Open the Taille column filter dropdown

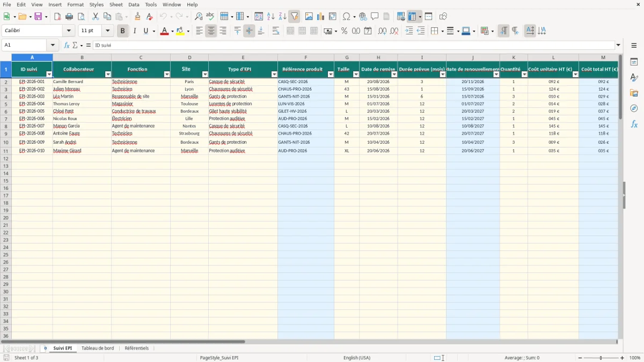356,75
